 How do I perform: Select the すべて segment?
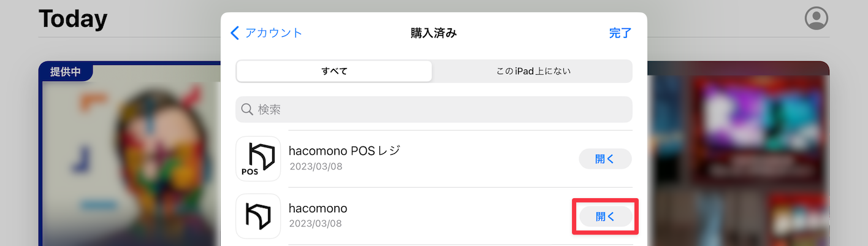[334, 71]
